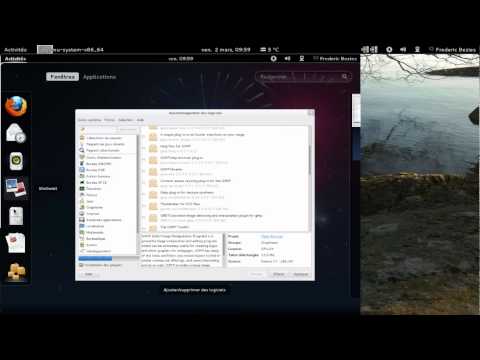The width and height of the screenshot is (480, 360).
Task: Open the volume icon in inner top bar
Action: (x=287, y=59)
